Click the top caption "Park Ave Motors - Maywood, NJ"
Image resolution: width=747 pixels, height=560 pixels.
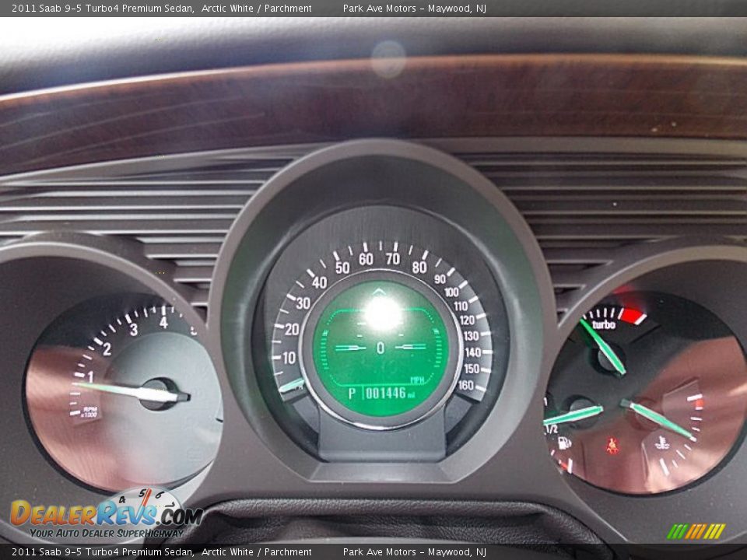[x=415, y=8]
